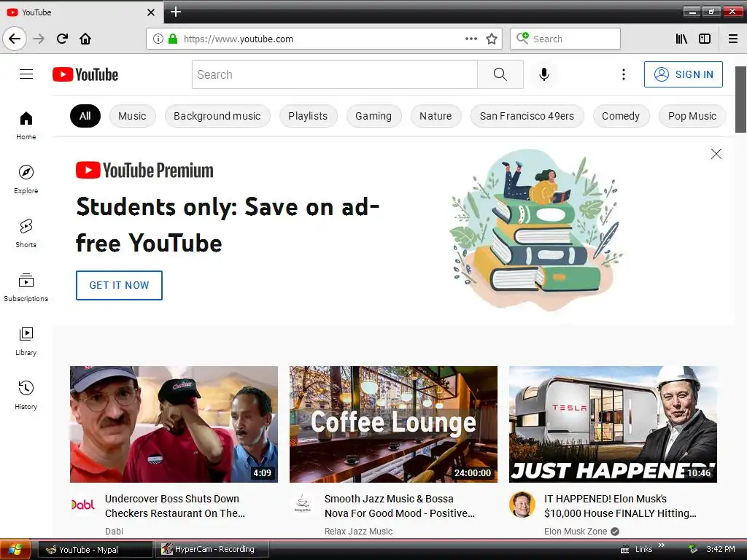Viewport: 747px width, 560px height.
Task: Click the 3:42 PM taskbar clock
Action: click(x=720, y=549)
